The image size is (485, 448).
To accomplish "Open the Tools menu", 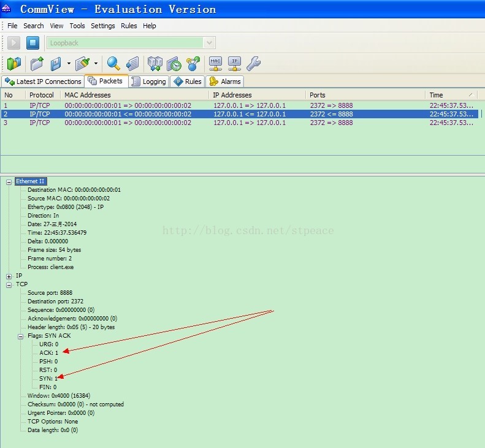I will point(77,26).
